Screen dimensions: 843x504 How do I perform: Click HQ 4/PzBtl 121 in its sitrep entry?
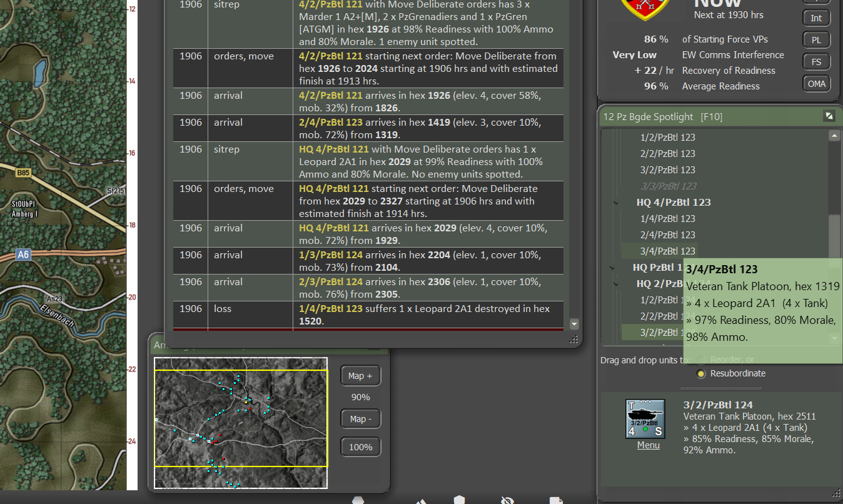click(334, 149)
